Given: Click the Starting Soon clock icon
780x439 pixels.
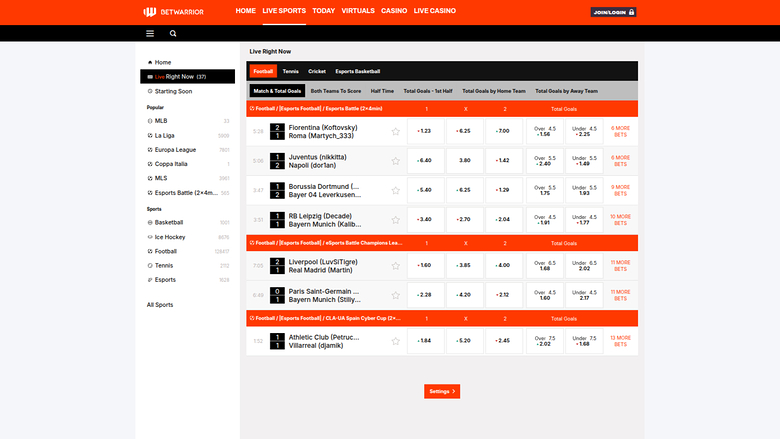Looking at the screenshot, I should 150,91.
